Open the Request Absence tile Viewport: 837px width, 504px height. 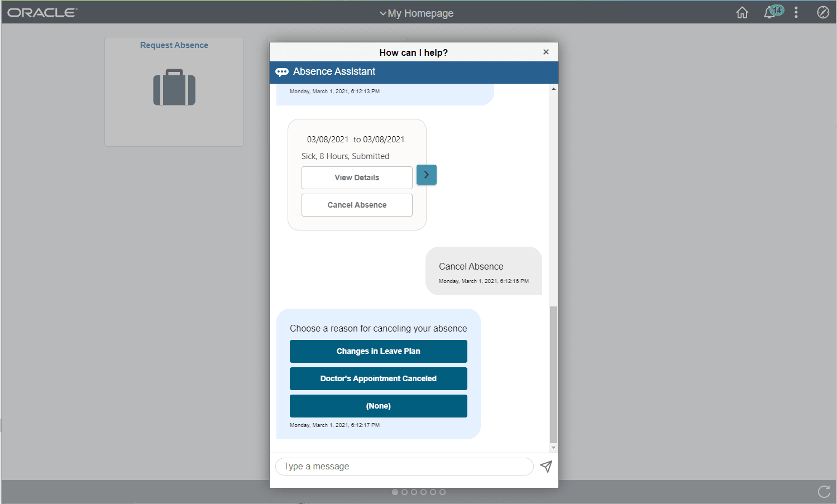[174, 92]
